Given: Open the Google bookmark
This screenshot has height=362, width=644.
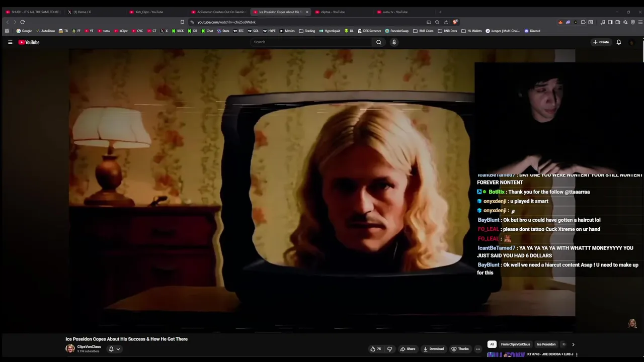Looking at the screenshot, I should [24, 31].
